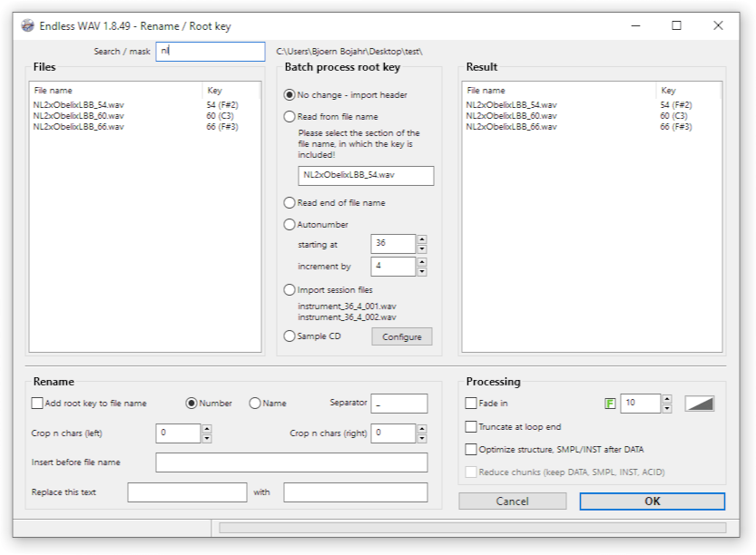The height and width of the screenshot is (555, 756).
Task: Select NL2xObelixLBB_54.wav in Result list
Action: (512, 105)
